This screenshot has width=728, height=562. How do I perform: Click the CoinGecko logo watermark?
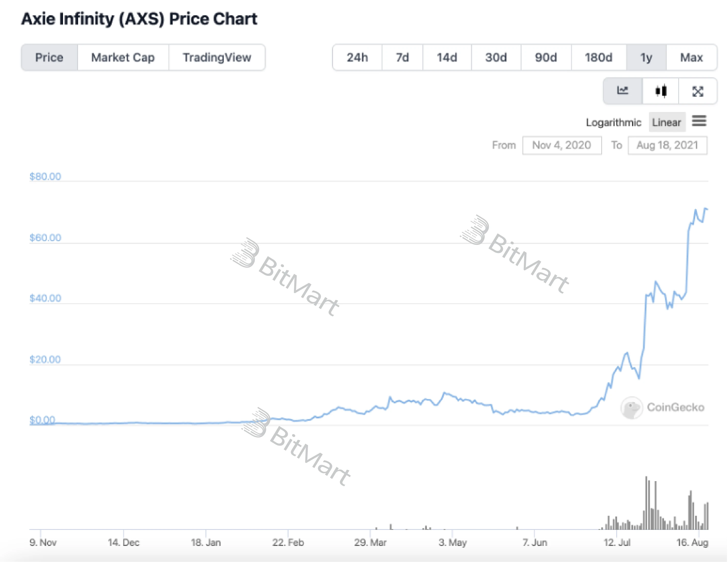click(x=631, y=407)
